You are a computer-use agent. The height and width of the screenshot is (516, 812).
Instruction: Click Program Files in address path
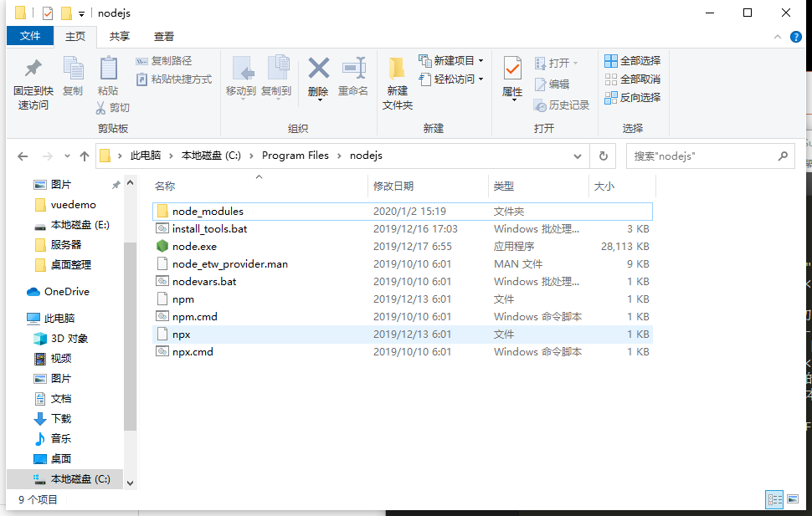pos(296,156)
